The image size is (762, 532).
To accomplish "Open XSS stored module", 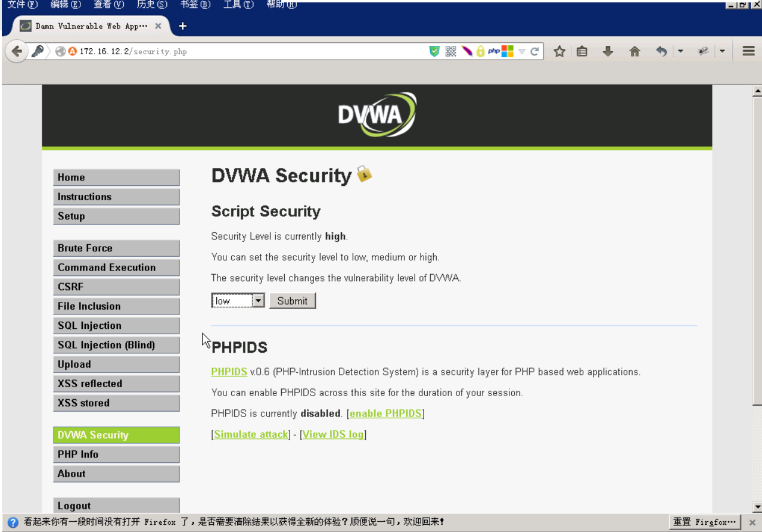I will point(116,403).
